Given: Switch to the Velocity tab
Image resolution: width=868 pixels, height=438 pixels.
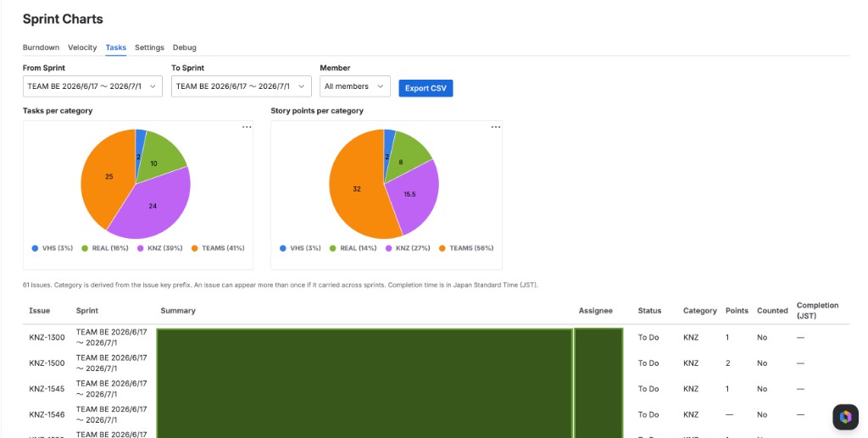Looking at the screenshot, I should point(82,47).
